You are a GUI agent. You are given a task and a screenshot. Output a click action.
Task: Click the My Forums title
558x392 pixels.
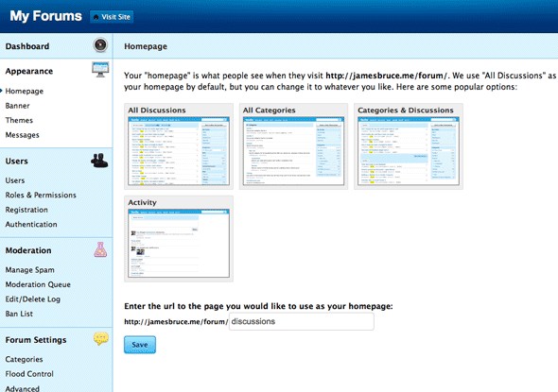45,16
